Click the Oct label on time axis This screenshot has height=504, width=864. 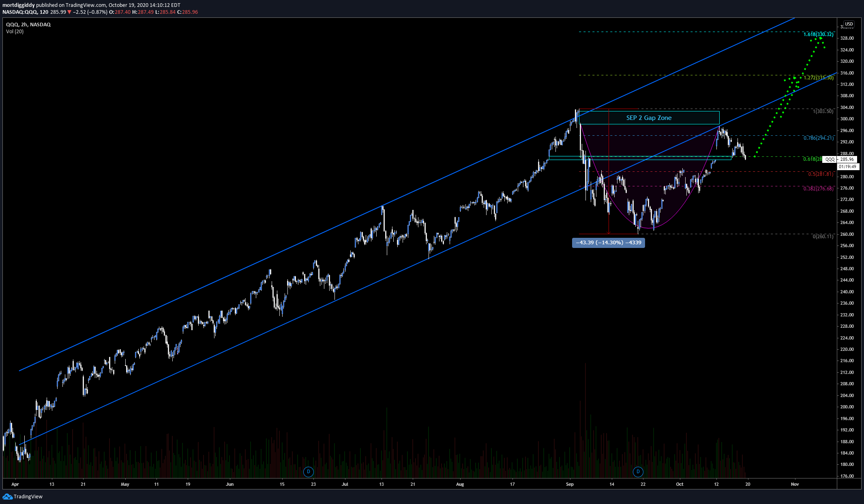click(x=680, y=484)
